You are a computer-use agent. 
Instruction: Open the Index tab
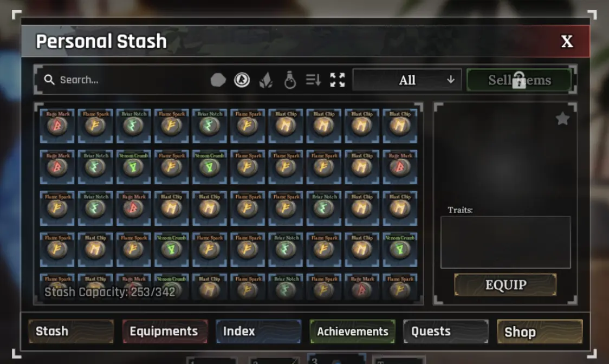click(258, 331)
